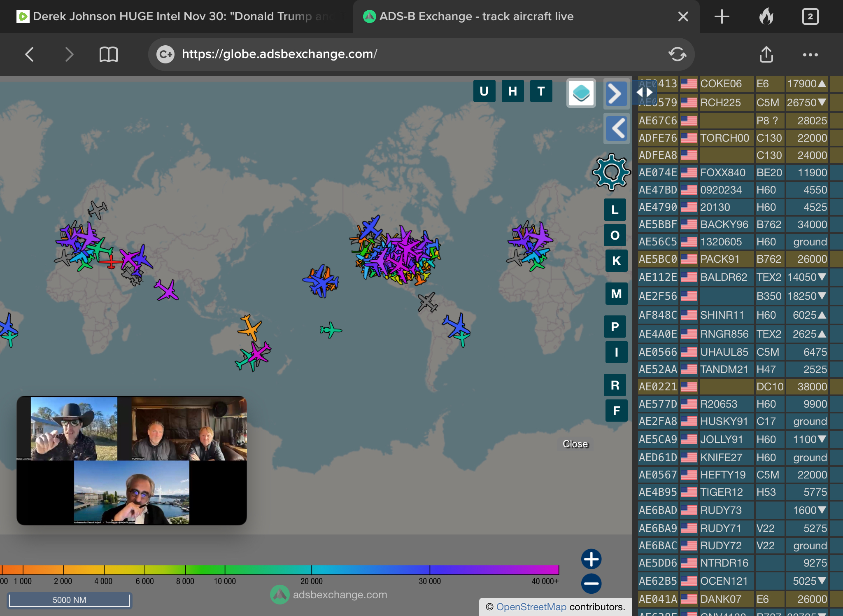Open a new tab with the plus icon

point(722,16)
